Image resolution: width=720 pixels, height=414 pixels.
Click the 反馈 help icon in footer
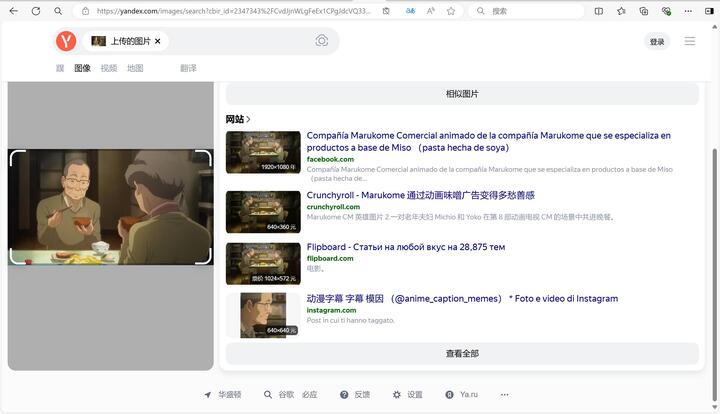click(x=344, y=395)
